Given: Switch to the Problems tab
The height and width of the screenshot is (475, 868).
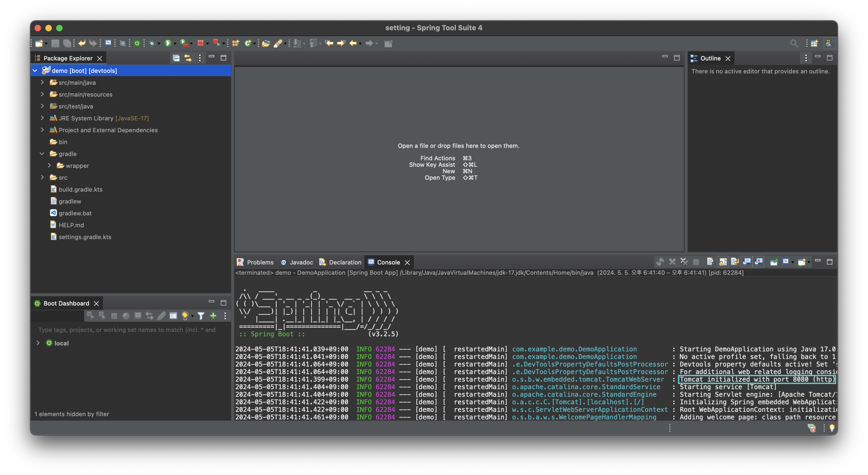Looking at the screenshot, I should (260, 262).
